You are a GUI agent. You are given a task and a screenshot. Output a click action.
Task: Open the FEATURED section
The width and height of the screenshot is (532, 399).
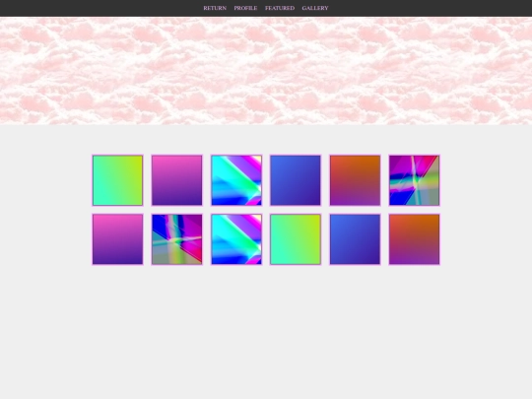click(x=280, y=8)
